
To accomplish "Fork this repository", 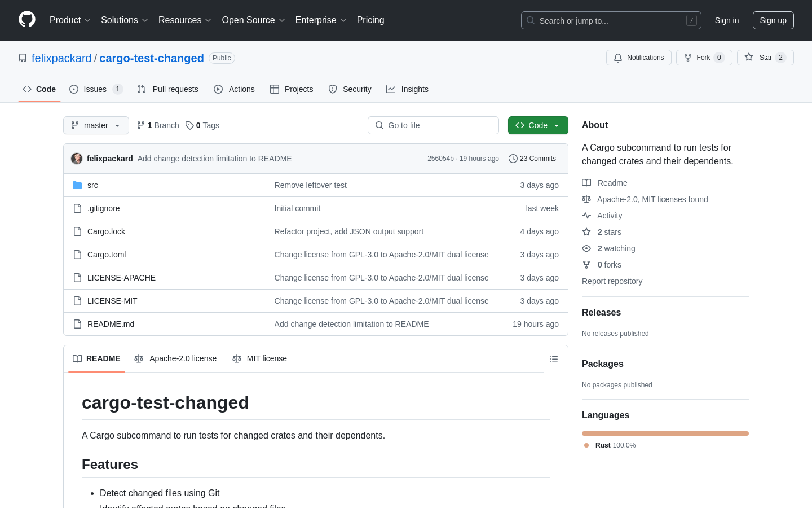I will coord(704,58).
